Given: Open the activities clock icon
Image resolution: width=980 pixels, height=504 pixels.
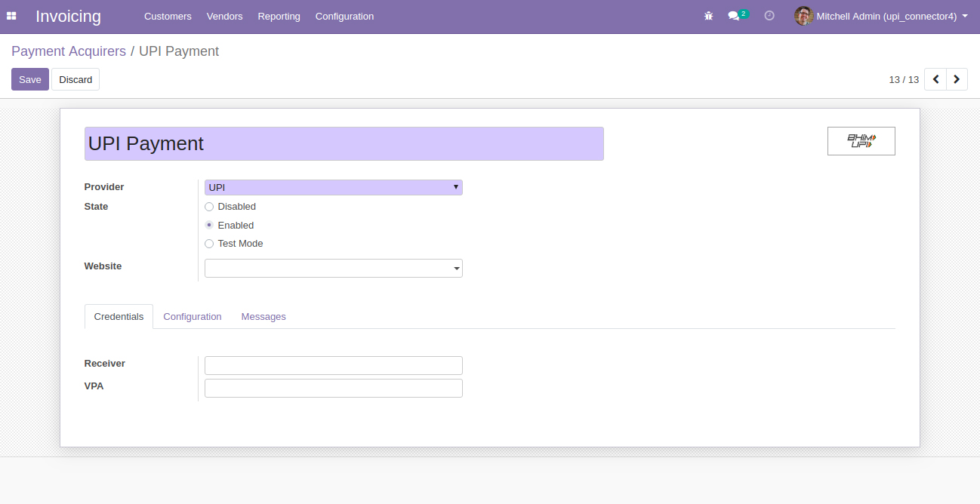Looking at the screenshot, I should click(769, 16).
